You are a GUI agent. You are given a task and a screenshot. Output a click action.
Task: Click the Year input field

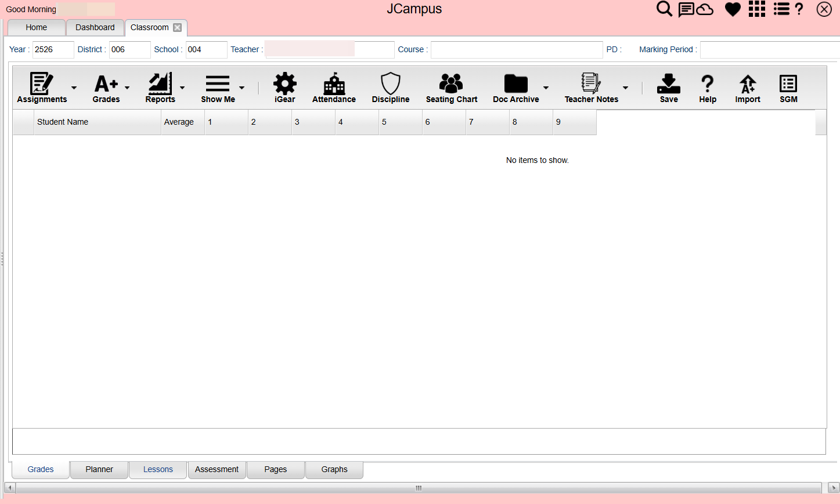click(x=53, y=50)
